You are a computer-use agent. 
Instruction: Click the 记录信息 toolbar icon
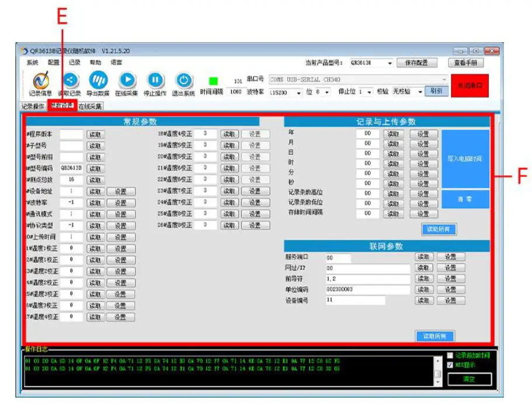(x=41, y=81)
